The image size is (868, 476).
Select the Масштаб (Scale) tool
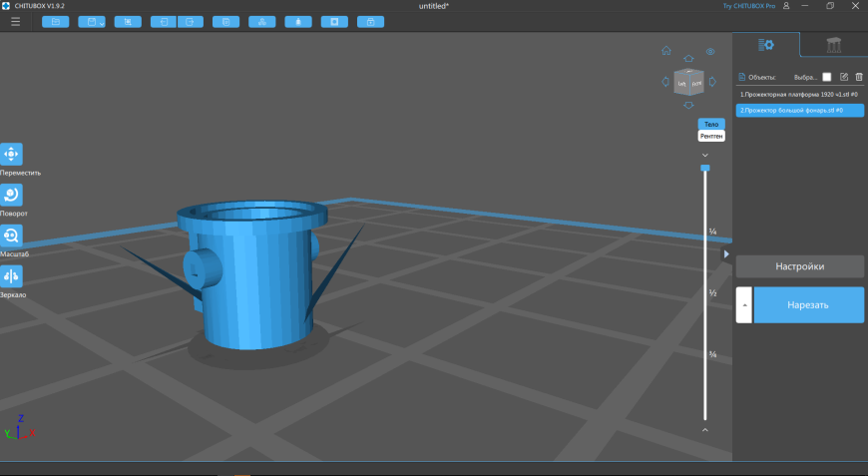[x=11, y=236]
